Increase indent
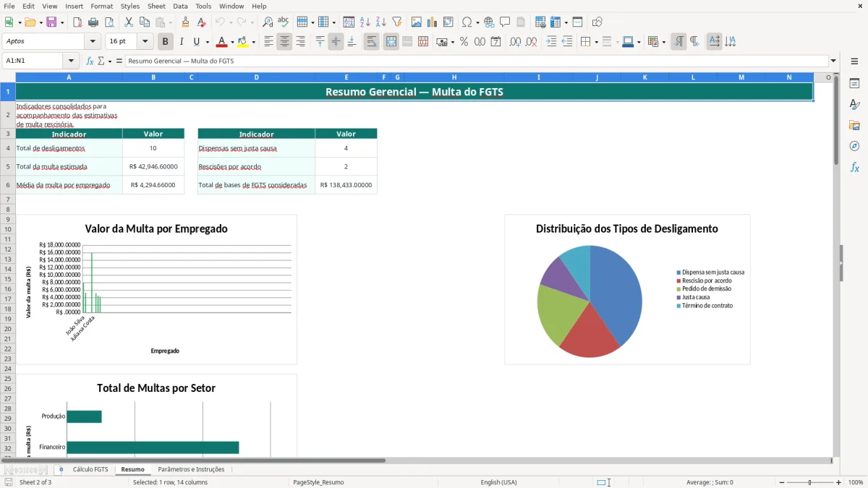This screenshot has width=868, height=488. coord(551,42)
